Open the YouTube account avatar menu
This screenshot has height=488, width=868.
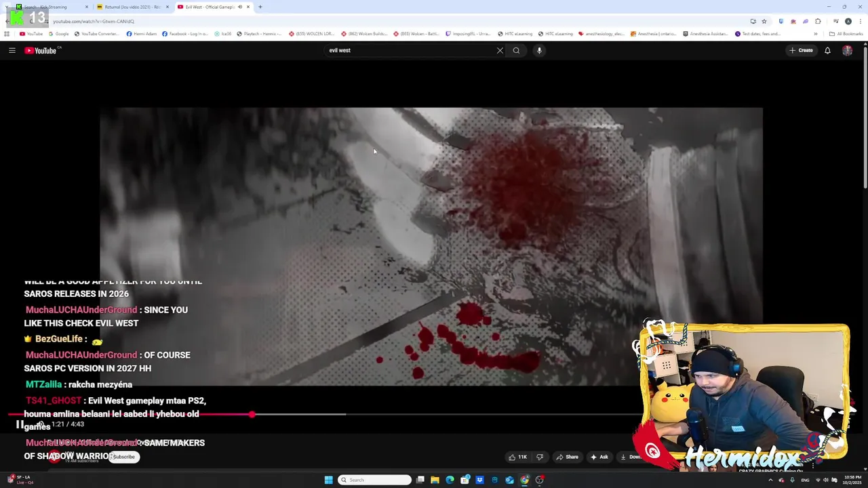847,50
